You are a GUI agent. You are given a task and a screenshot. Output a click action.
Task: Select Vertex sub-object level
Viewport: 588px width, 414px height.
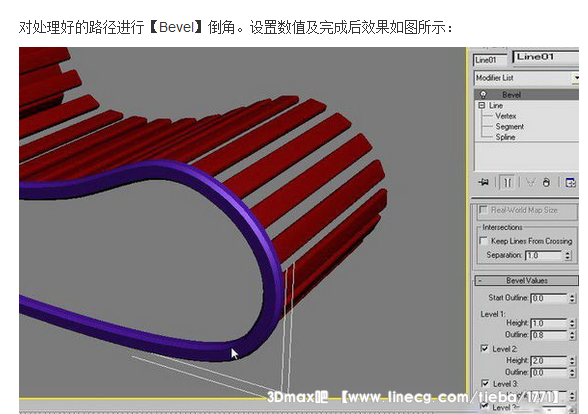[506, 116]
